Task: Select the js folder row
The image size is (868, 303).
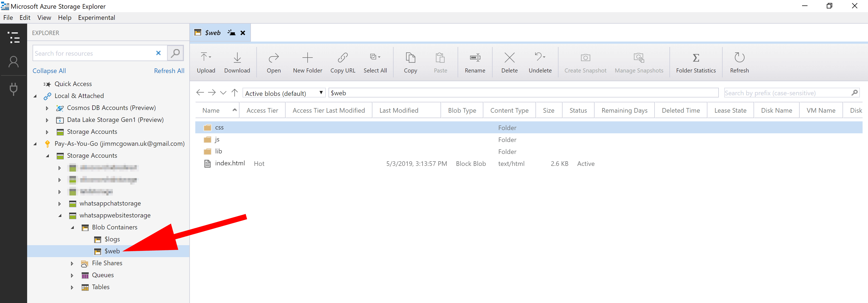Action: pos(529,139)
